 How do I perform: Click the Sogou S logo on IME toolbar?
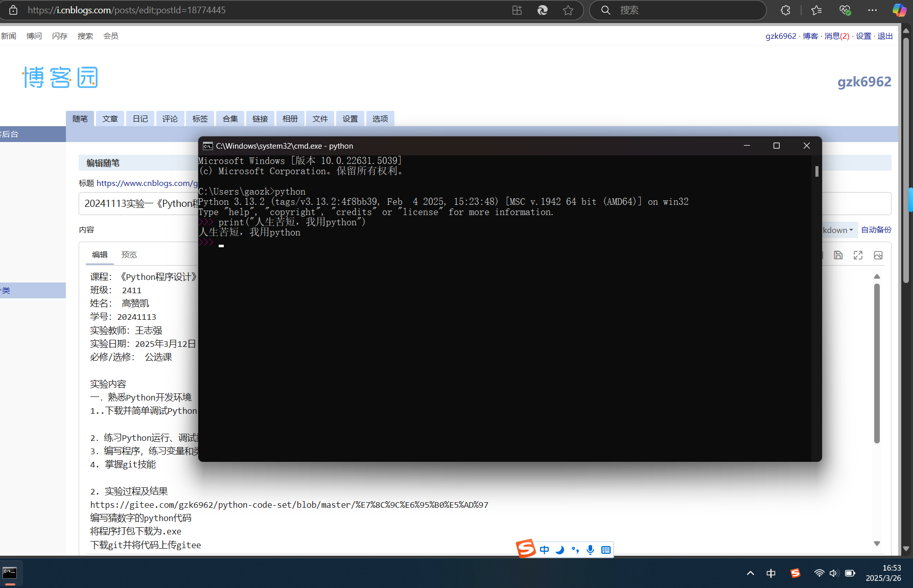click(x=526, y=549)
